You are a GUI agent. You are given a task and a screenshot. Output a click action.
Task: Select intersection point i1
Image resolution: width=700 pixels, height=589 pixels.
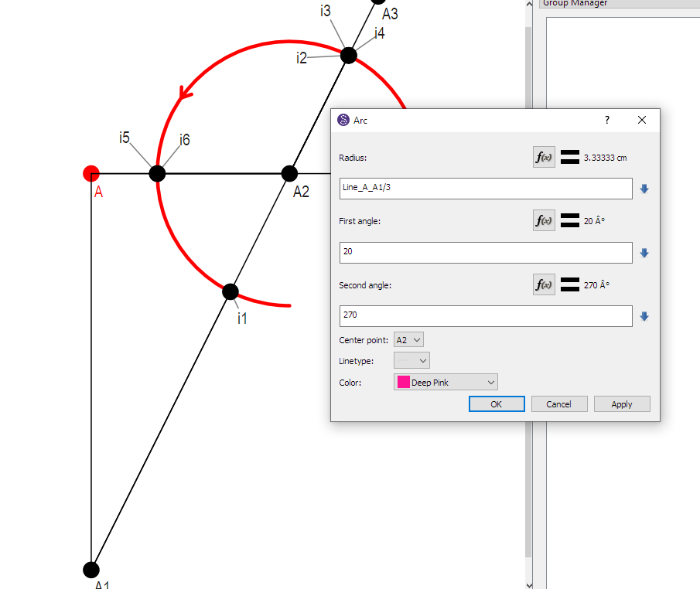pyautogui.click(x=230, y=292)
